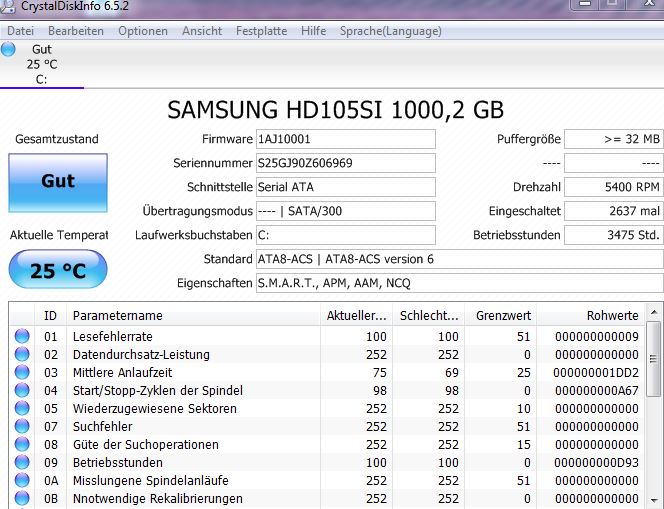Click raw value 000000001DD2
664x509 pixels.
point(596,373)
